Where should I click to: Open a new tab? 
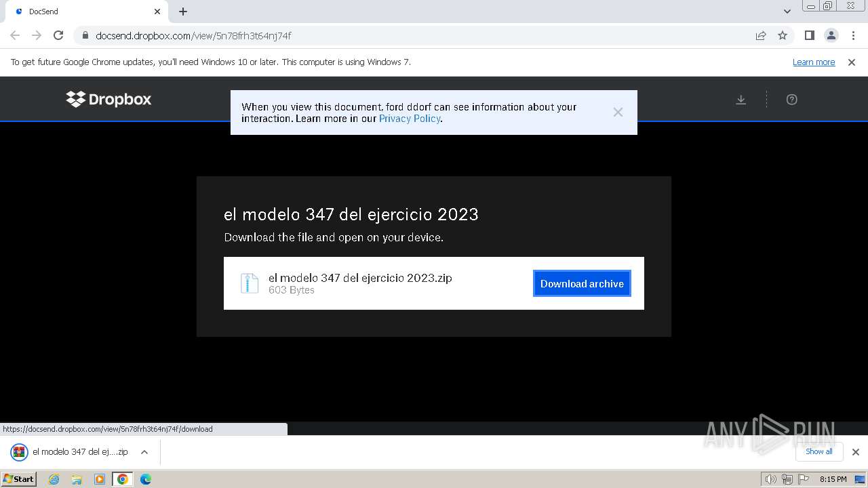click(183, 12)
